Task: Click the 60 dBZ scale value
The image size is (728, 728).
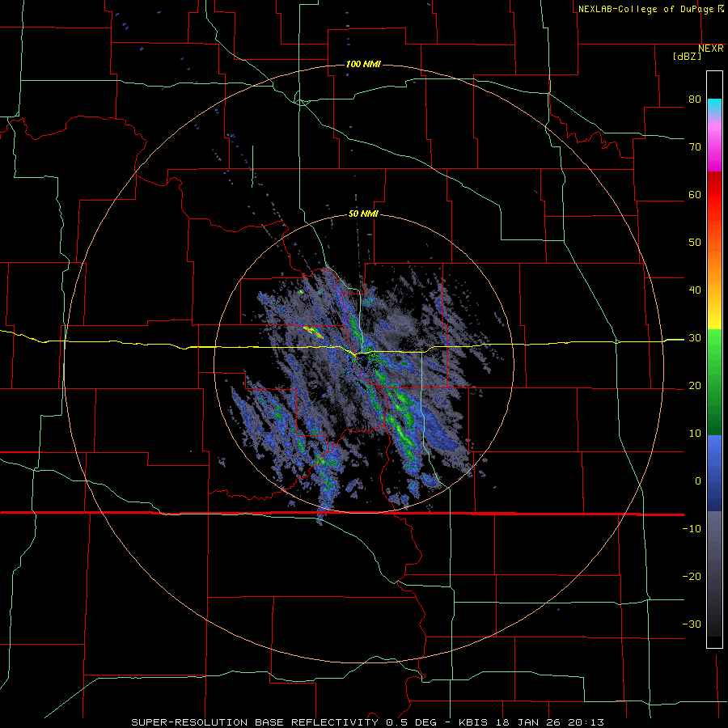Action: (695, 194)
